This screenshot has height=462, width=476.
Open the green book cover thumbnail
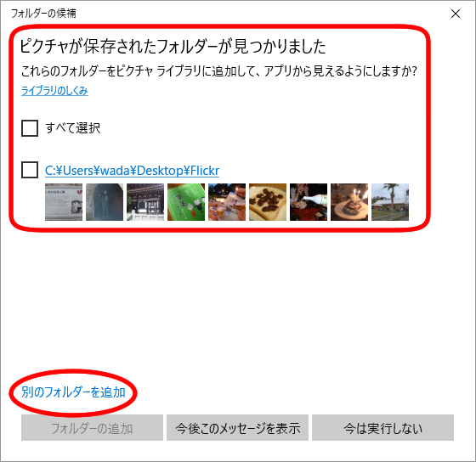pos(186,202)
